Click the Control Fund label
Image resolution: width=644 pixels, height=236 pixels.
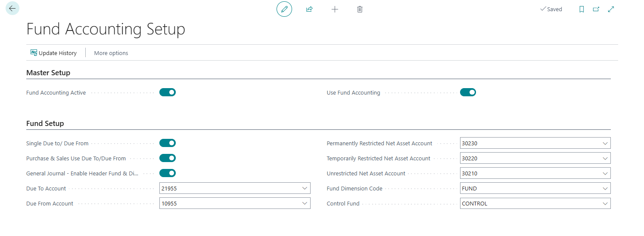343,203
